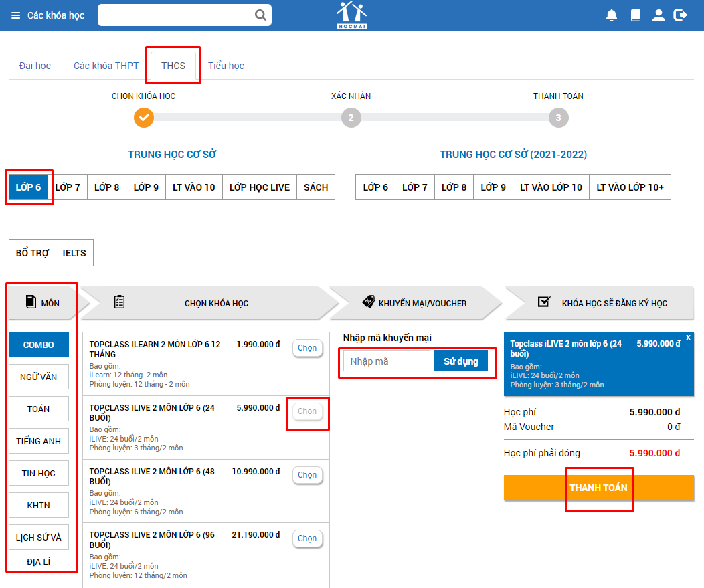Click the checked step one circle
This screenshot has height=588, width=704.
point(144,118)
